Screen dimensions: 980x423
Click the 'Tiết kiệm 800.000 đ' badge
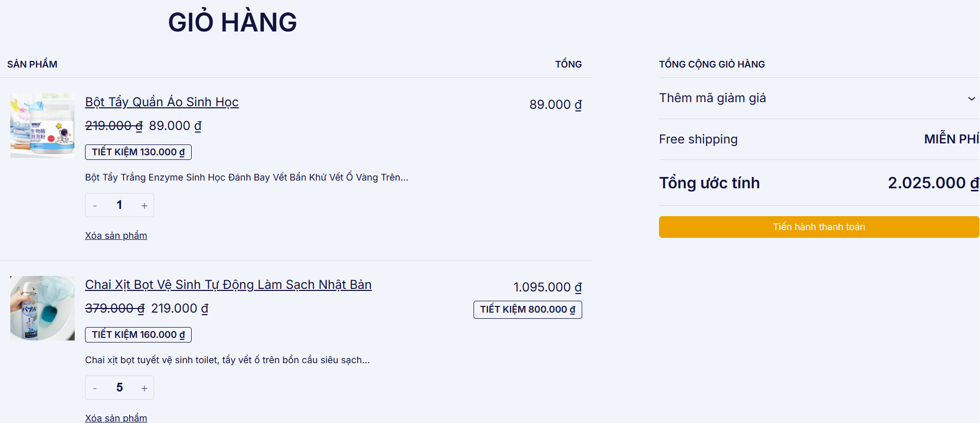click(x=527, y=310)
